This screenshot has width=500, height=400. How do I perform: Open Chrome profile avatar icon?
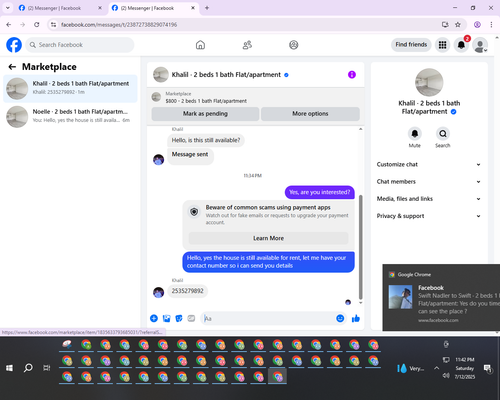477,25
